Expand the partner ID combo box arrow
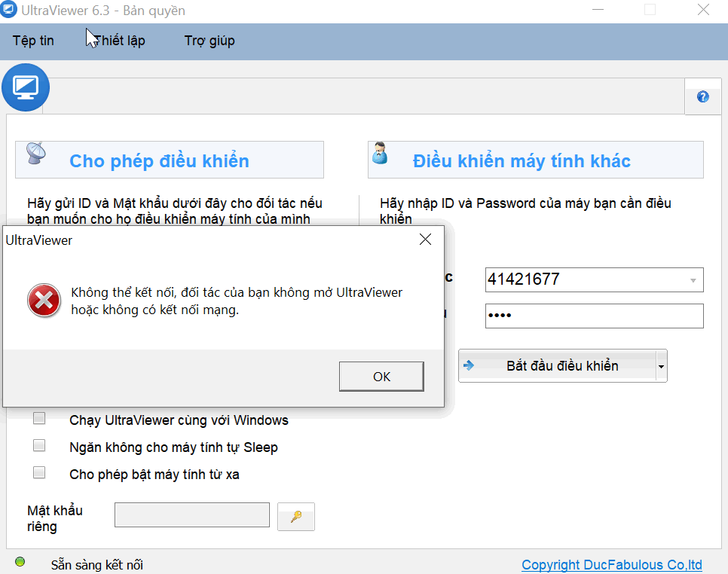Viewport: 728px width, 574px height. 693,280
